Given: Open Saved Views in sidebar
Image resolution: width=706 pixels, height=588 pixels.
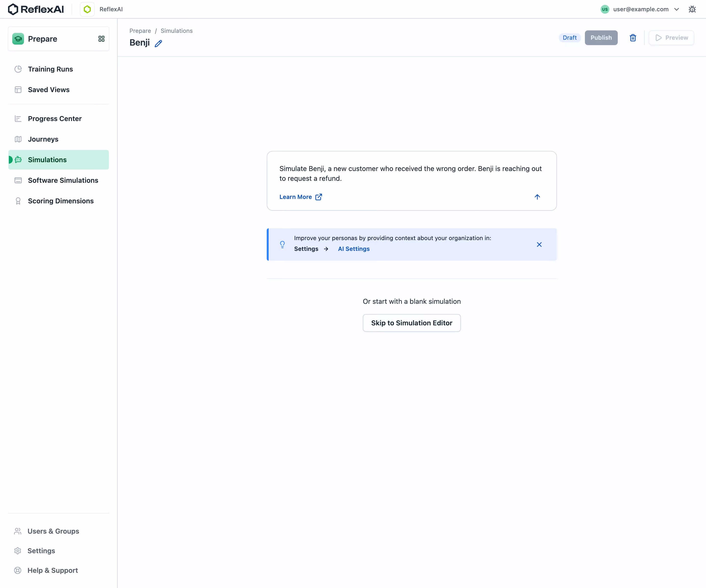Looking at the screenshot, I should point(59,90).
